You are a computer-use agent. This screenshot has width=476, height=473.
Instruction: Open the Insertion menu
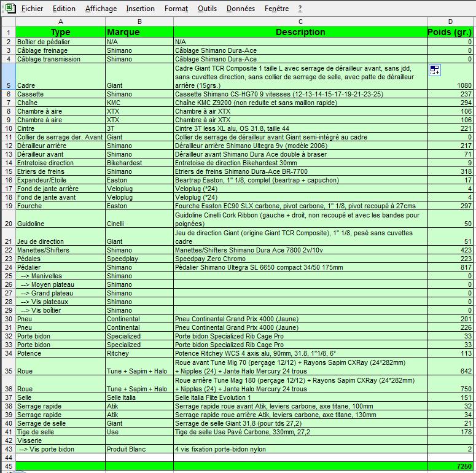coord(141,9)
